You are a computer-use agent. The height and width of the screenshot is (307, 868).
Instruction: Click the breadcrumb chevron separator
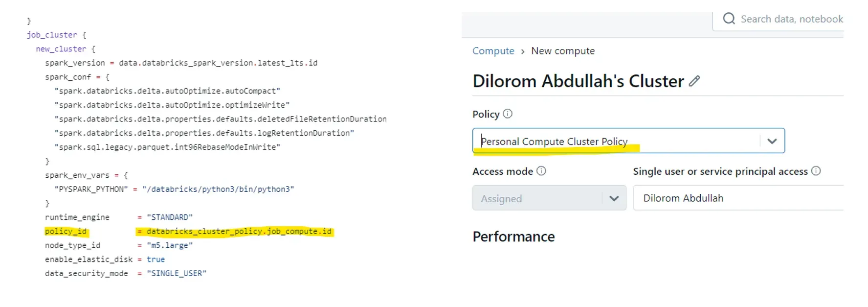[x=523, y=51]
